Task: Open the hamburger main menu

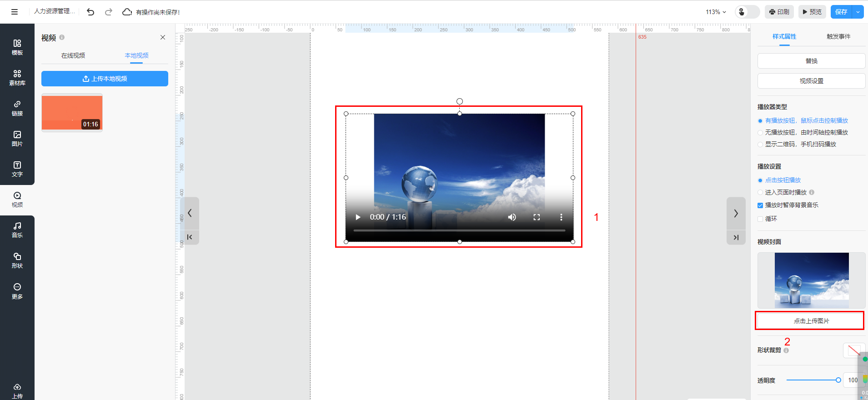Action: (15, 12)
